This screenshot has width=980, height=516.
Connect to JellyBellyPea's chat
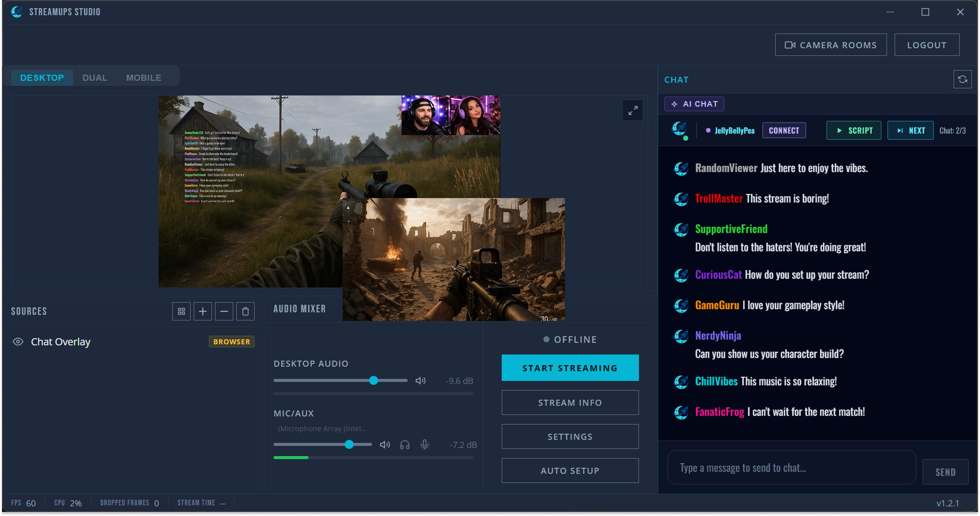[x=784, y=130]
